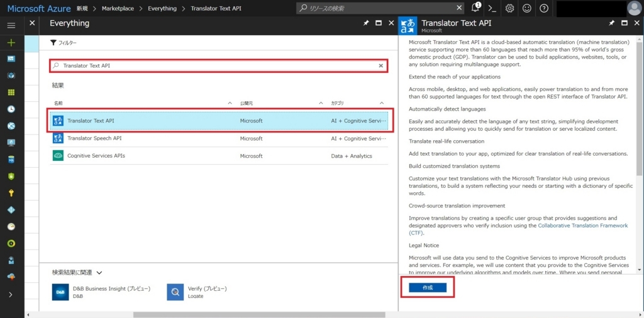
Task: Click the フィルター filter button
Action: (64, 43)
